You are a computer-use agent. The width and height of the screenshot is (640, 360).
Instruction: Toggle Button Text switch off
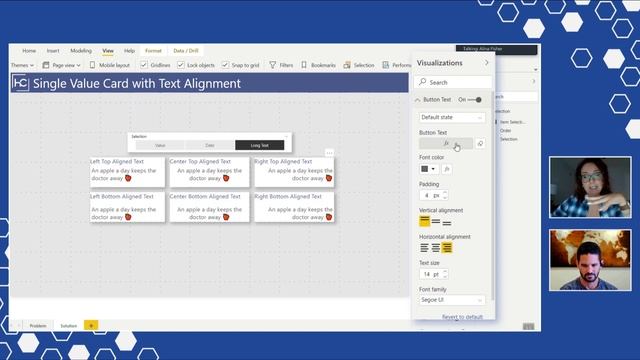(x=475, y=100)
